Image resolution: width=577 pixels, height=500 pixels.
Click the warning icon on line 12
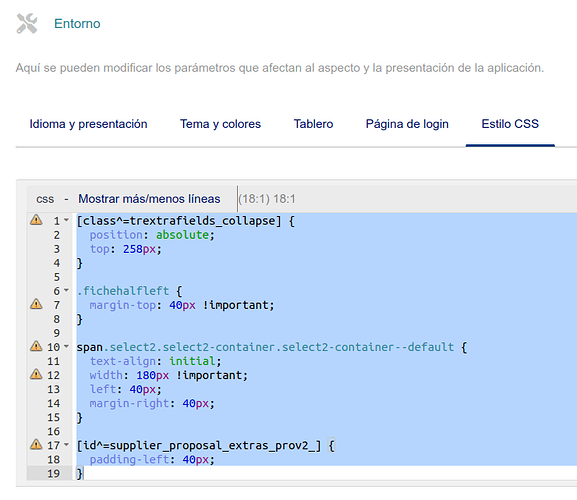[x=36, y=374]
